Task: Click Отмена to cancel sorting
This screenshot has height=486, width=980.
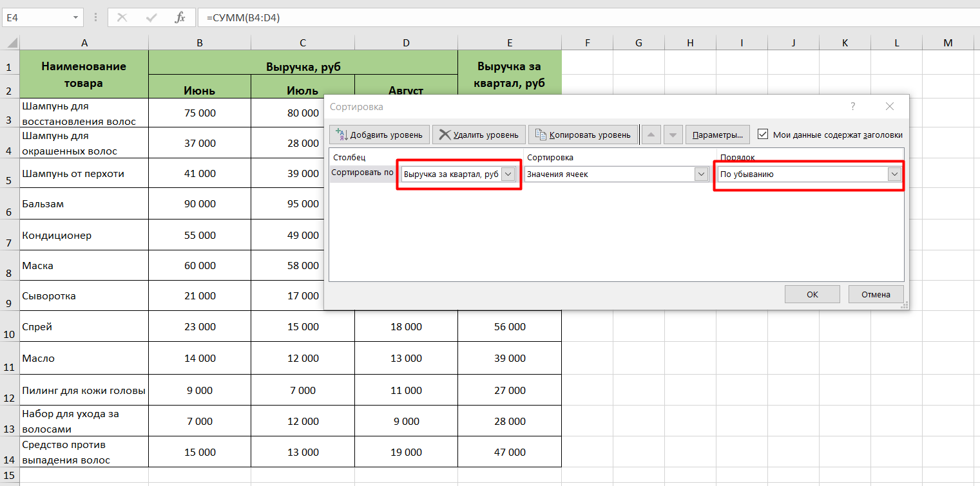Action: (876, 294)
